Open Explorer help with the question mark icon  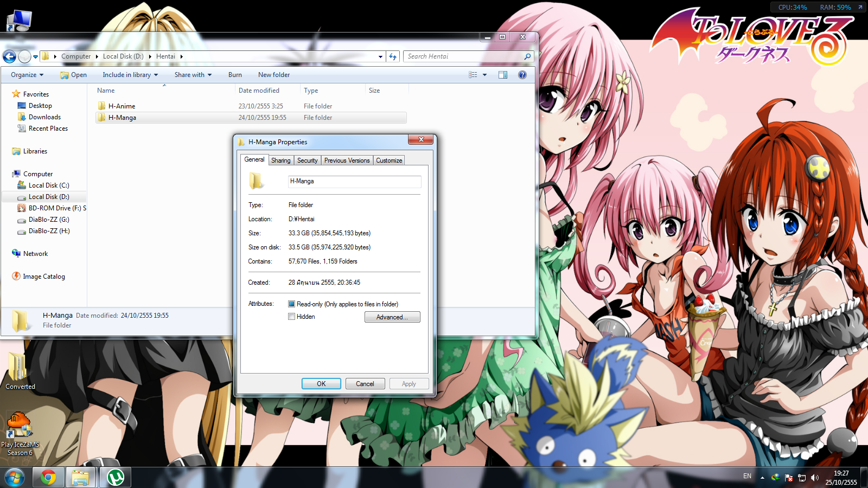click(522, 75)
